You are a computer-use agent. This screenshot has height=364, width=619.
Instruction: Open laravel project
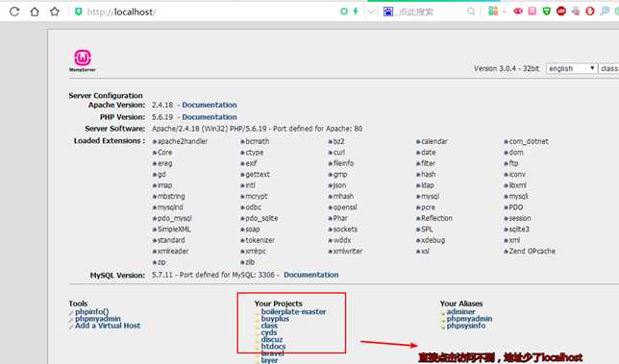click(x=272, y=353)
